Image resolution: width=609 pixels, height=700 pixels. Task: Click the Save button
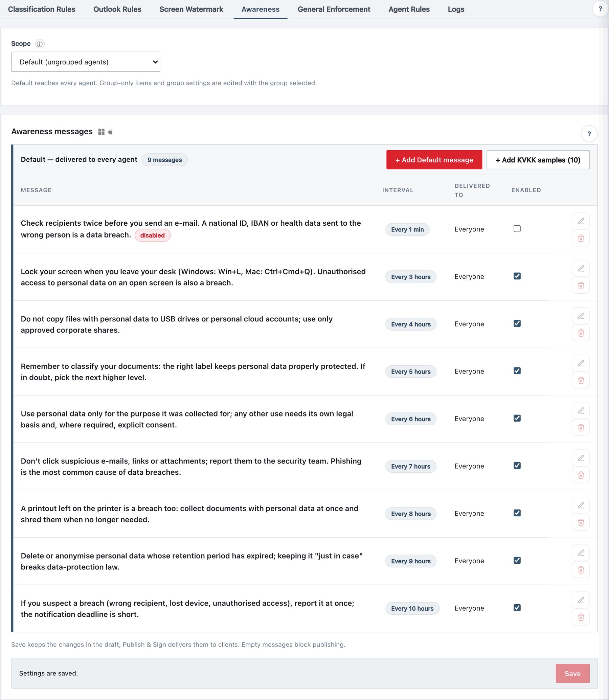[572, 674]
